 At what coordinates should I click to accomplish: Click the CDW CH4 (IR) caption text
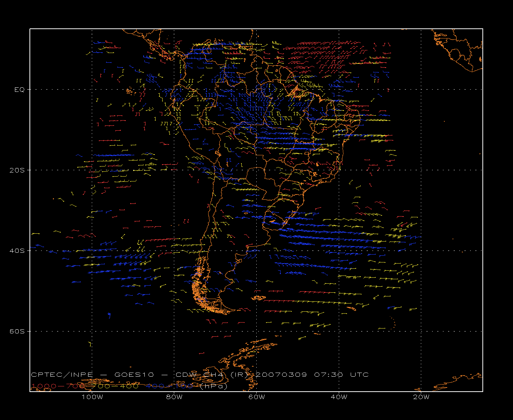tap(212, 374)
